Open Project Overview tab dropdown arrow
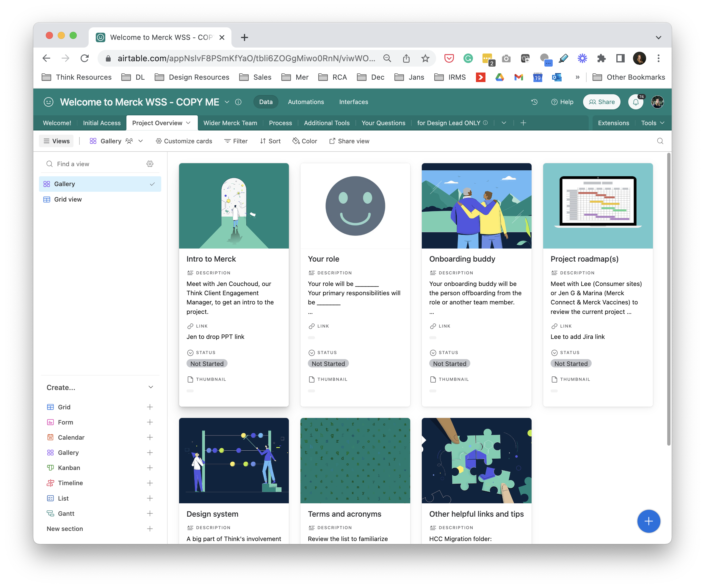The image size is (705, 588). click(x=188, y=123)
